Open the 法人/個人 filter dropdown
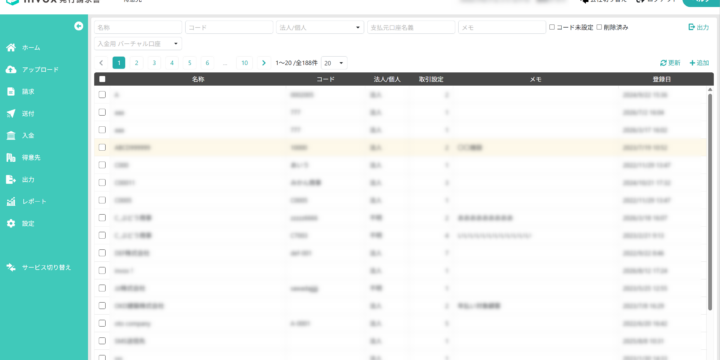The width and height of the screenshot is (720, 360). pyautogui.click(x=320, y=28)
